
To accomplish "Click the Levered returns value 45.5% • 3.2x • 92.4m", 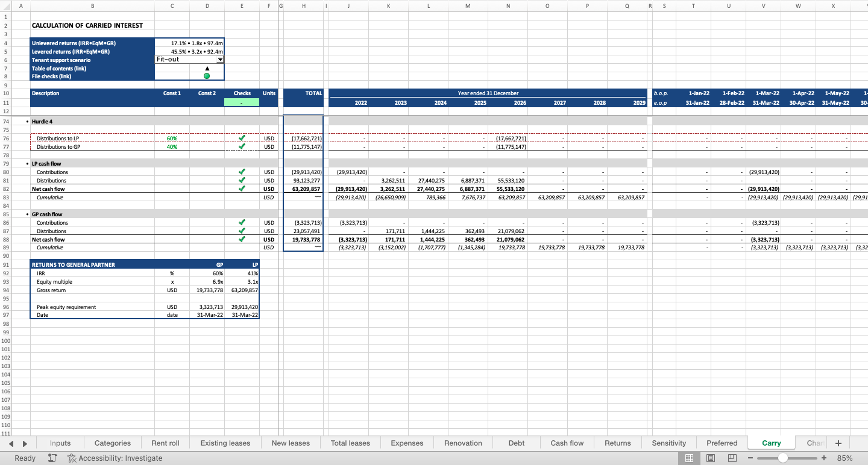I will tap(189, 52).
